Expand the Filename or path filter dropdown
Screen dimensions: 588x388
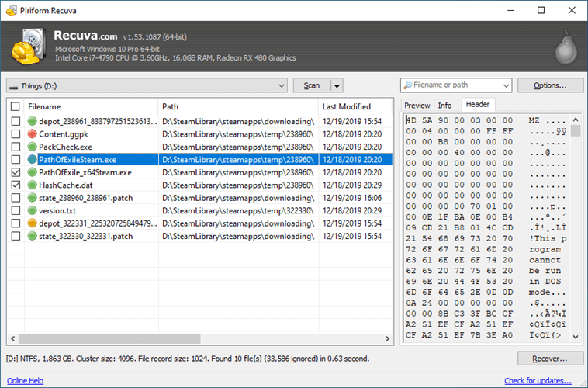[x=506, y=85]
